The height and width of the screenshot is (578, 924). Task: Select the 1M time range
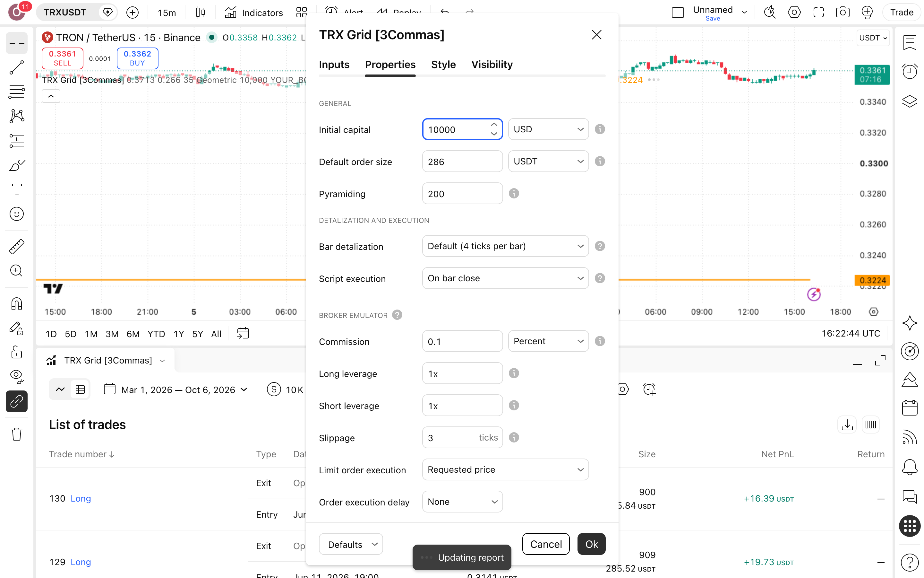(91, 334)
